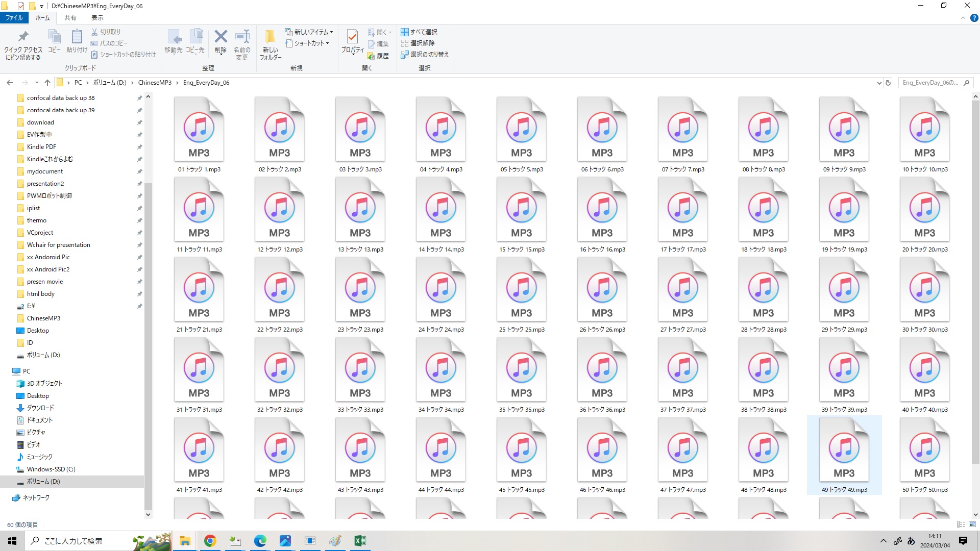Switch to details view in status bar
Image resolution: width=980 pixels, height=551 pixels.
(961, 524)
